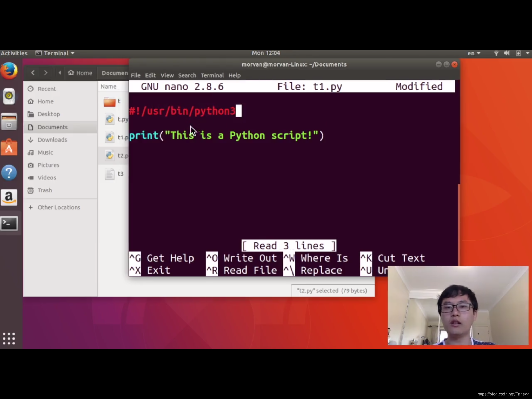Go back in the file manager
Image resolution: width=532 pixels, height=399 pixels.
pos(33,73)
